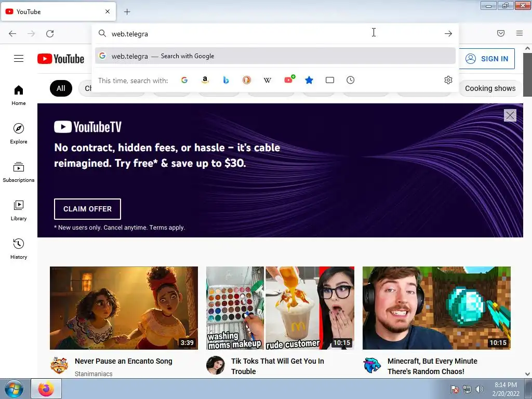Open the Tik Toks video thumbnail

(x=280, y=308)
